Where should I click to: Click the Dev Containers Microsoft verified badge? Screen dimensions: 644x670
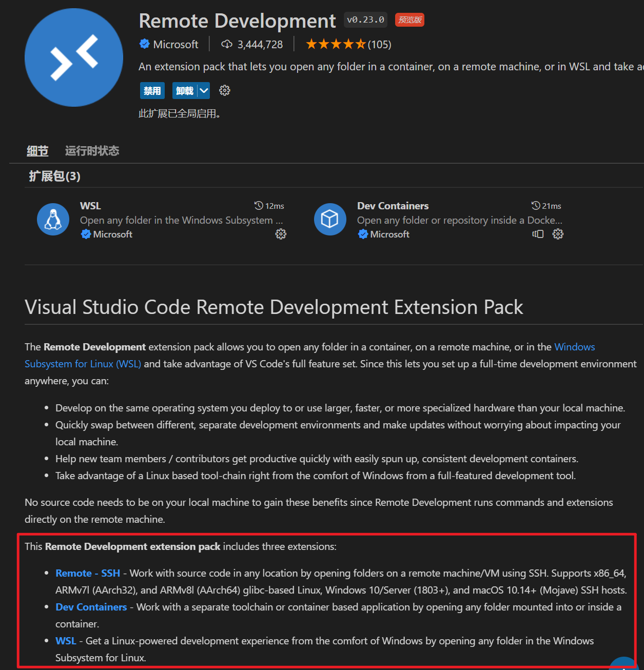pos(363,234)
